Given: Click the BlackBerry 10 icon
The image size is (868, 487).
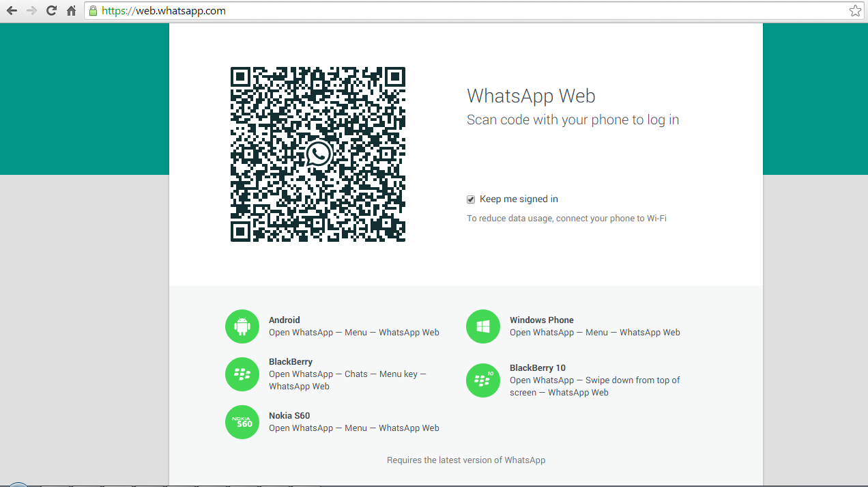Looking at the screenshot, I should pyautogui.click(x=483, y=380).
